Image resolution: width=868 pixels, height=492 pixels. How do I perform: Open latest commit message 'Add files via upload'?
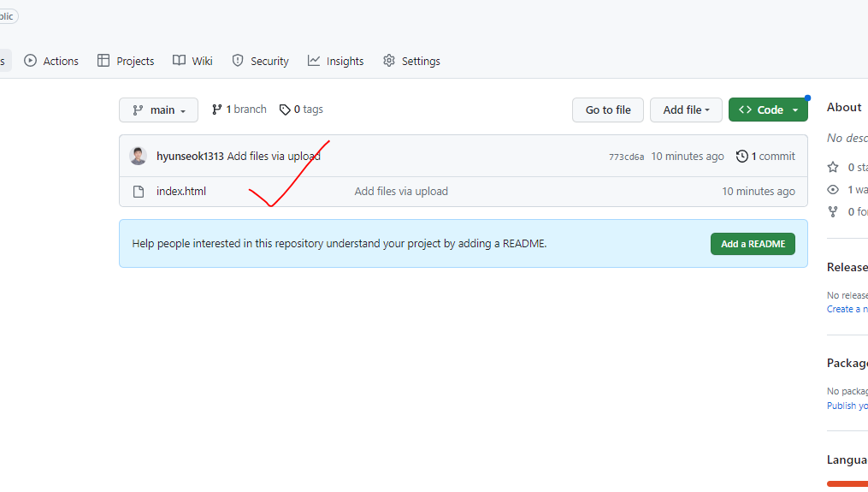pyautogui.click(x=274, y=157)
